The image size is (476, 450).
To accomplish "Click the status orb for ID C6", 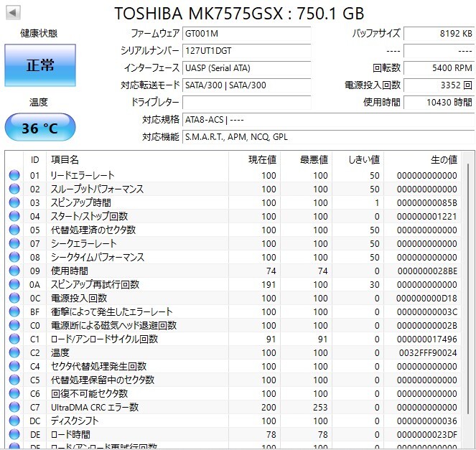I will [14, 393].
